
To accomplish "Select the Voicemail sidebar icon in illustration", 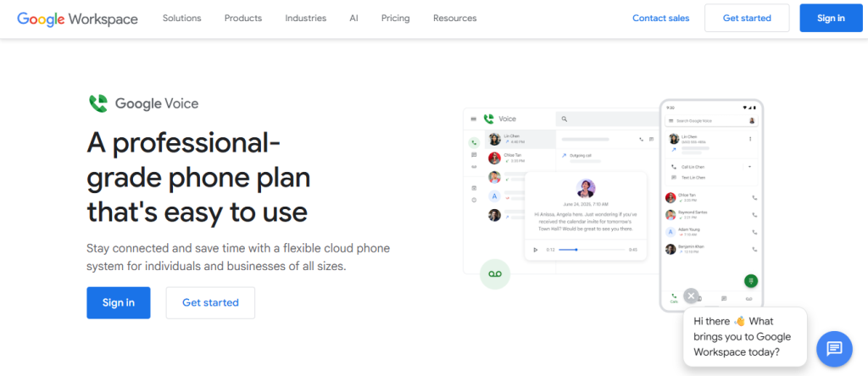I will point(474,167).
